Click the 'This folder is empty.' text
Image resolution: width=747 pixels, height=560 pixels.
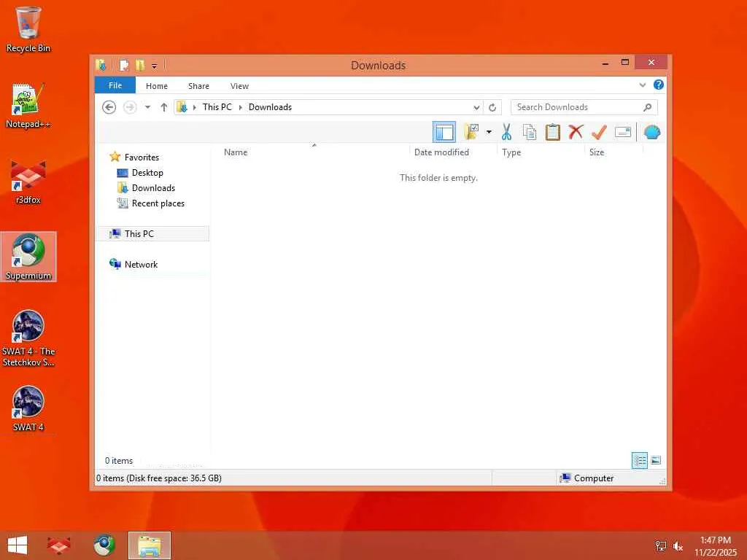pyautogui.click(x=438, y=178)
